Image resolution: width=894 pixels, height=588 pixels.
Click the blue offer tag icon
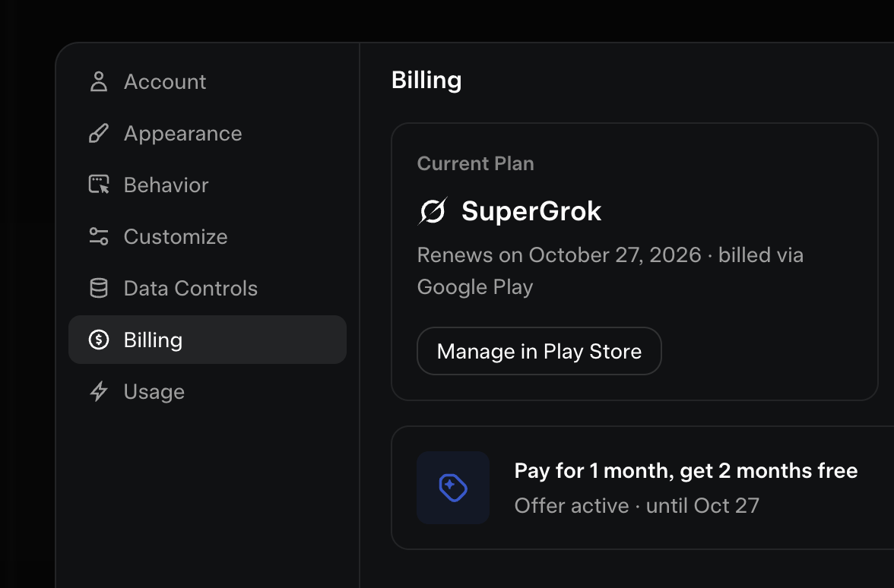pos(453,488)
